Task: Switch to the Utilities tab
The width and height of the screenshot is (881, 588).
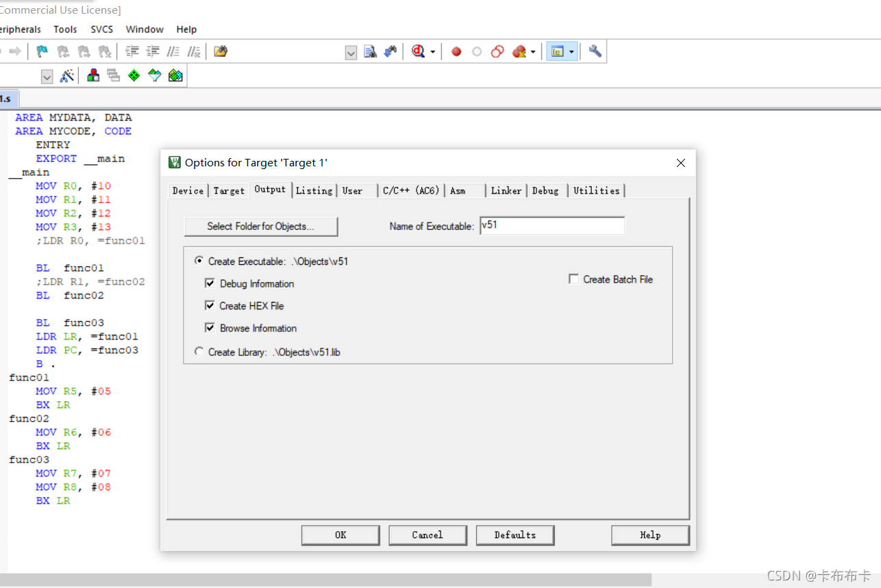Action: pyautogui.click(x=597, y=190)
